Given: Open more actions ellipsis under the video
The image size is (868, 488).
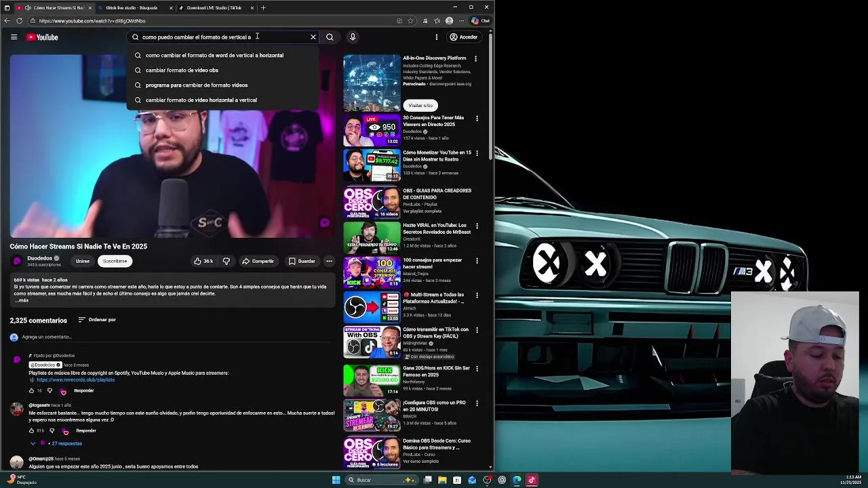Looking at the screenshot, I should [329, 261].
